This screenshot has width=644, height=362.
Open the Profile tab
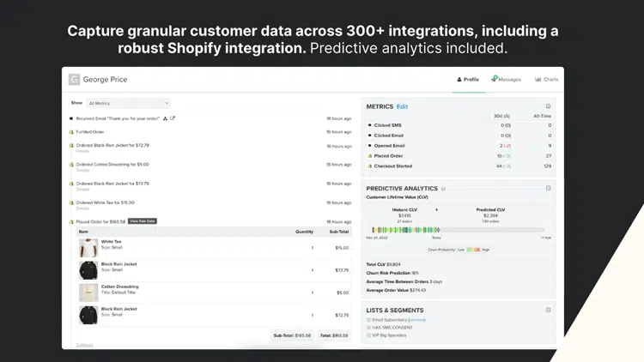(468, 80)
